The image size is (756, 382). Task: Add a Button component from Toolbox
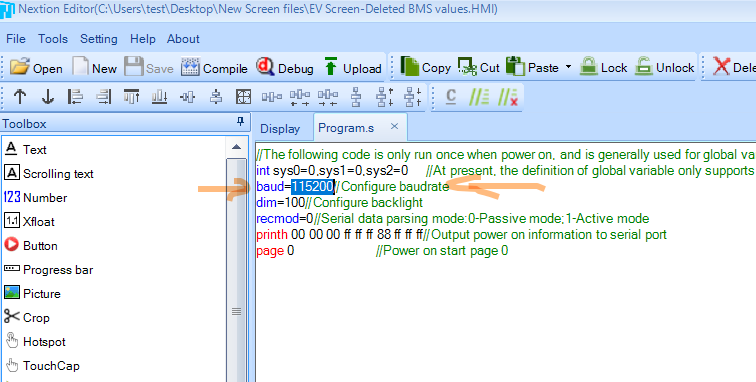[x=31, y=246]
